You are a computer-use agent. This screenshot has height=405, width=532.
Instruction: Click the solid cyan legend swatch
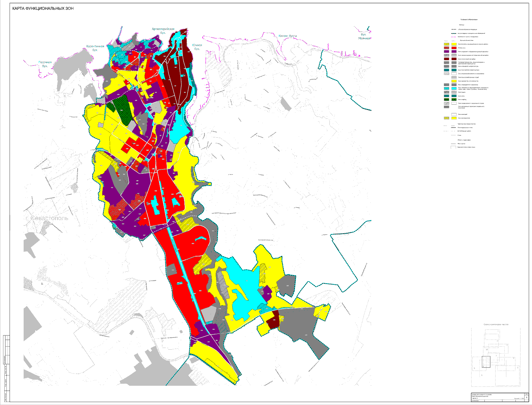point(454,88)
